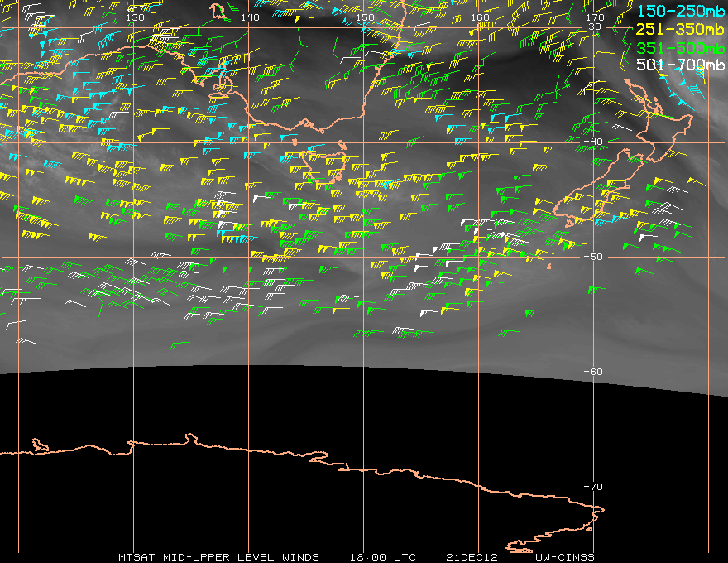Click the -150 longitude label
Screen dimensions: 728x563
click(362, 17)
